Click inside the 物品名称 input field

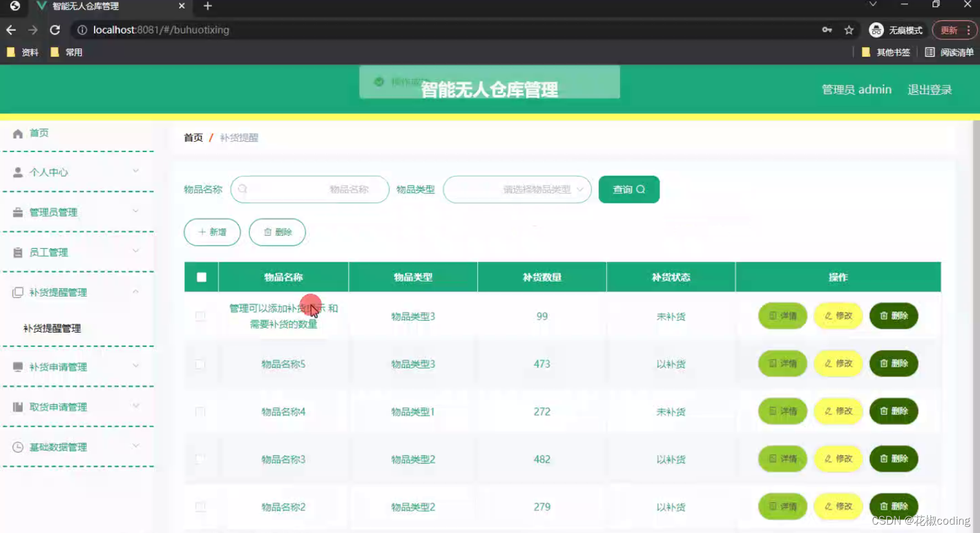(309, 189)
